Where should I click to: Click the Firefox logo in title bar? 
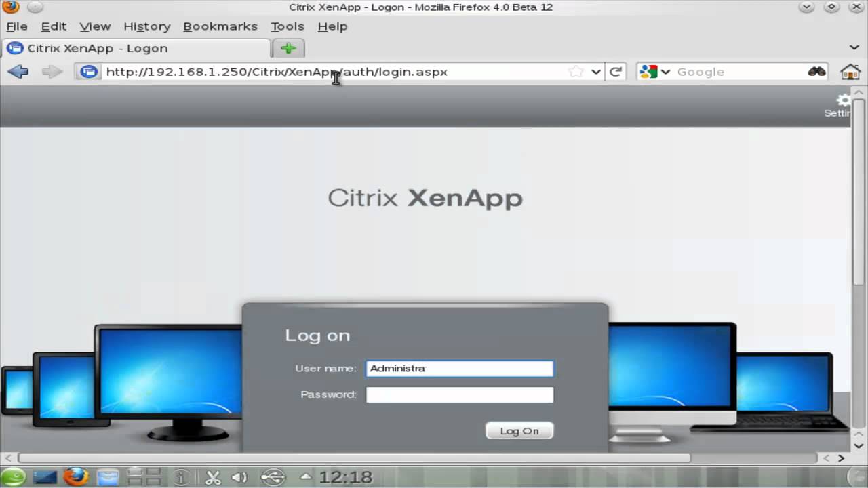pos(11,7)
